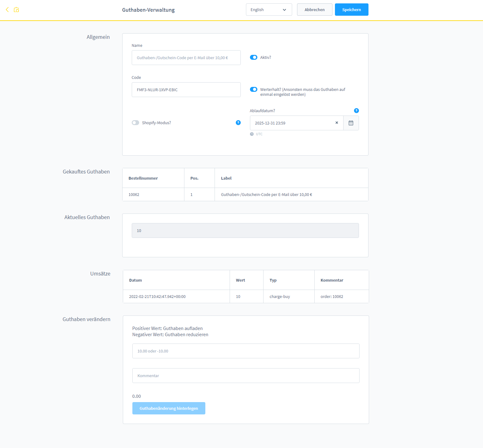Click the Speichern button
483x448 pixels.
click(351, 10)
